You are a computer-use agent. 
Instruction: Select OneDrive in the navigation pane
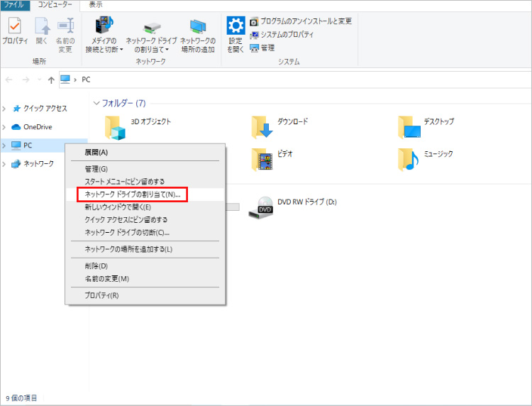pos(32,127)
